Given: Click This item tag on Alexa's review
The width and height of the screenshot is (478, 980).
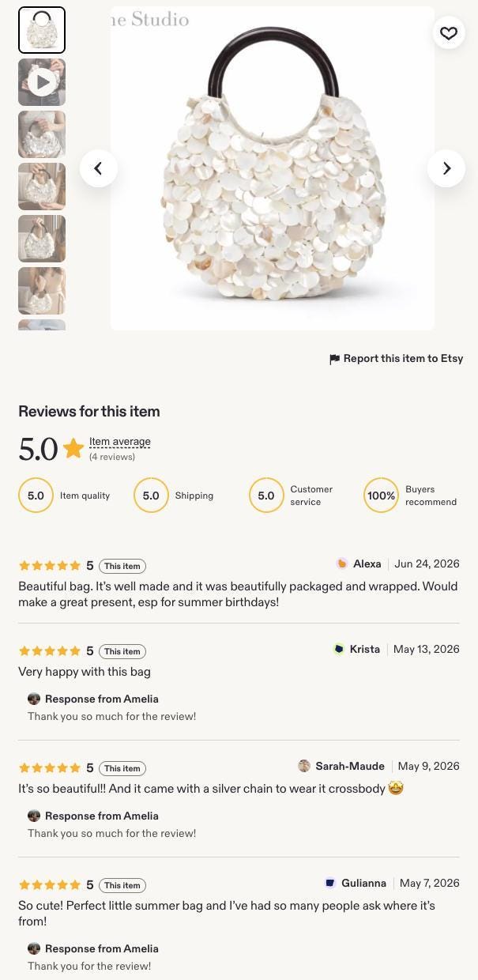Looking at the screenshot, I should [122, 566].
